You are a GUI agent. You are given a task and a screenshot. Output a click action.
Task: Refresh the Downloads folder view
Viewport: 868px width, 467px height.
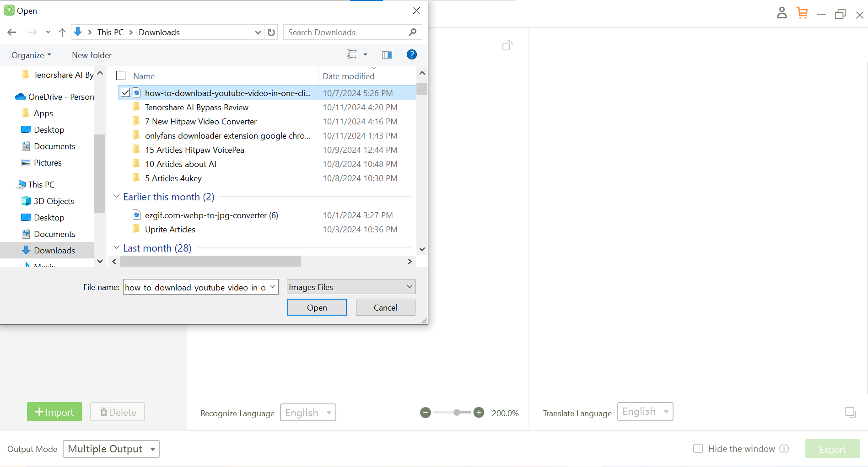coord(271,32)
